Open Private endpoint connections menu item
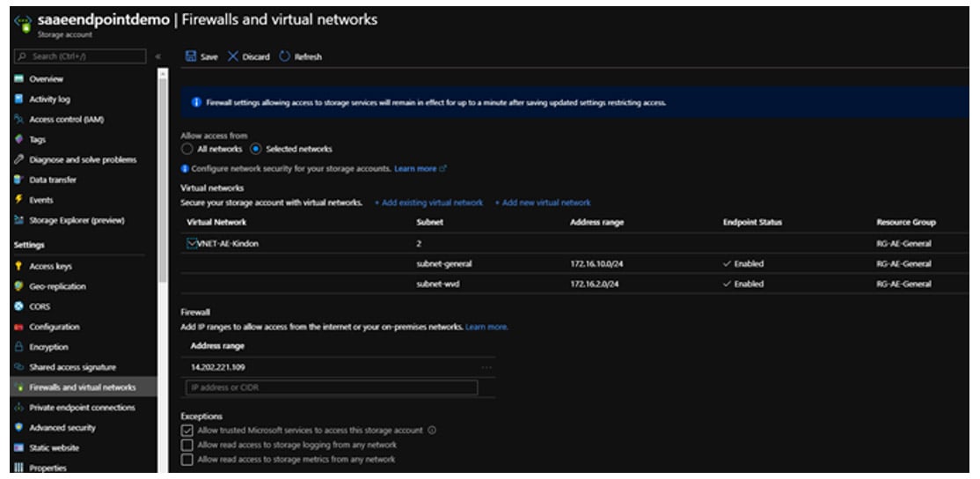Screen dimensions: 980x479 point(82,408)
